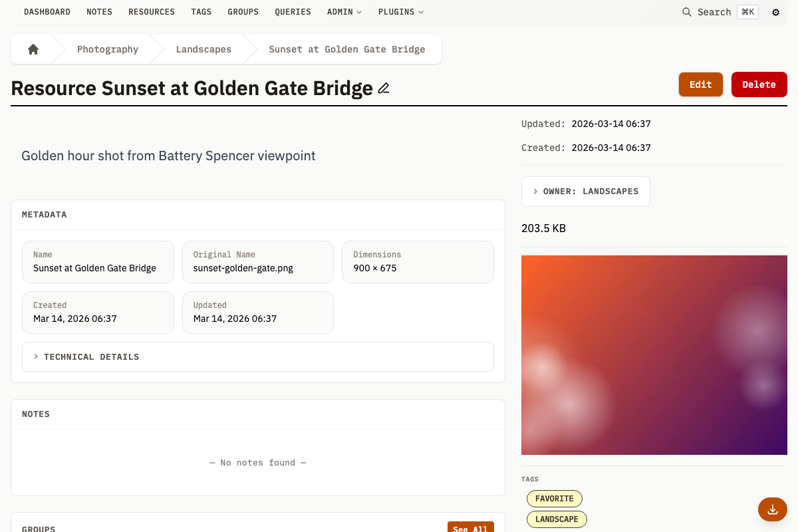Expand the TECHNICAL DETAILS section

(x=91, y=356)
